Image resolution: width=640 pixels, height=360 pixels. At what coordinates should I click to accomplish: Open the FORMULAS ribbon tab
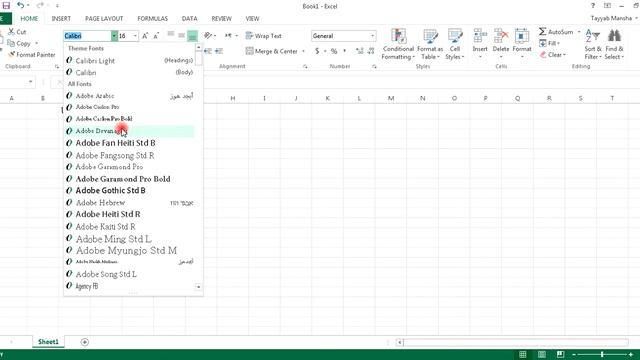[x=153, y=18]
